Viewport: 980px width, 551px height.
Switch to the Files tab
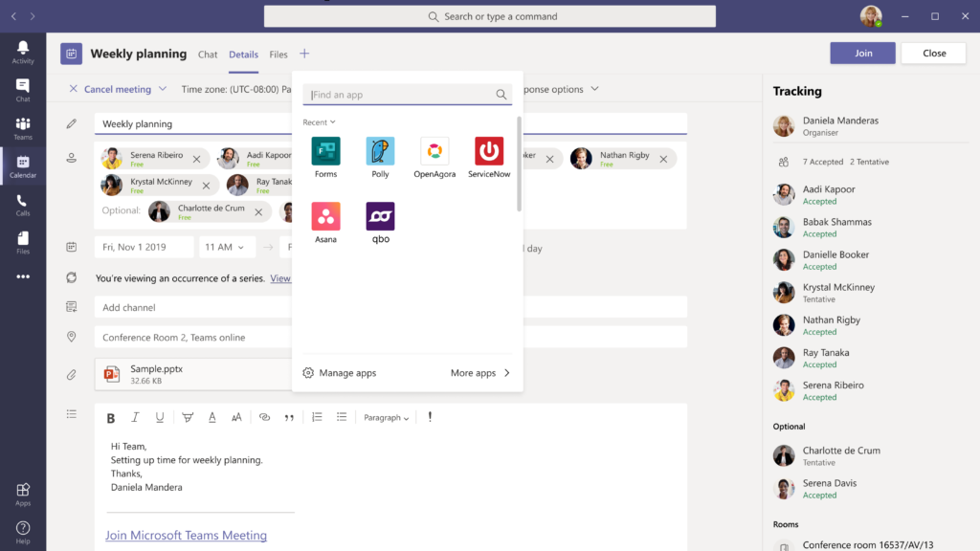point(278,55)
